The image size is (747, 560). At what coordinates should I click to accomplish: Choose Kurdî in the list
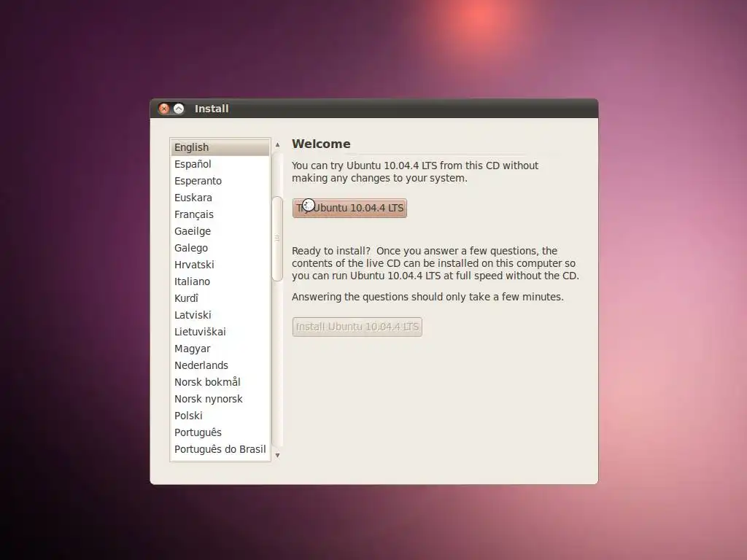220,298
